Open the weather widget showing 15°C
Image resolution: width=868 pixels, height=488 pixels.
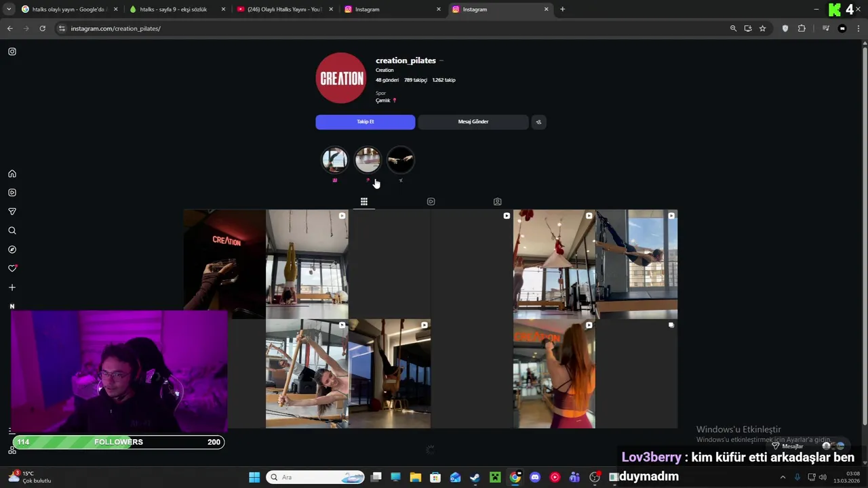(30, 477)
